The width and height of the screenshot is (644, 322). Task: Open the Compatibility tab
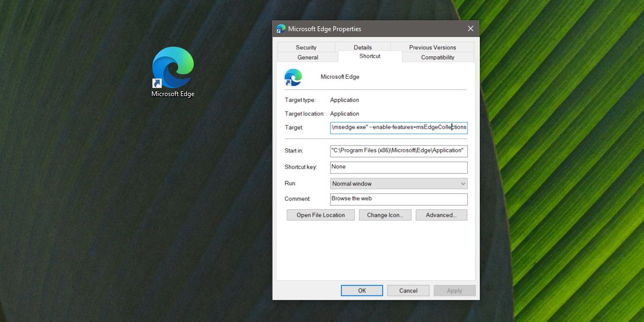[438, 57]
